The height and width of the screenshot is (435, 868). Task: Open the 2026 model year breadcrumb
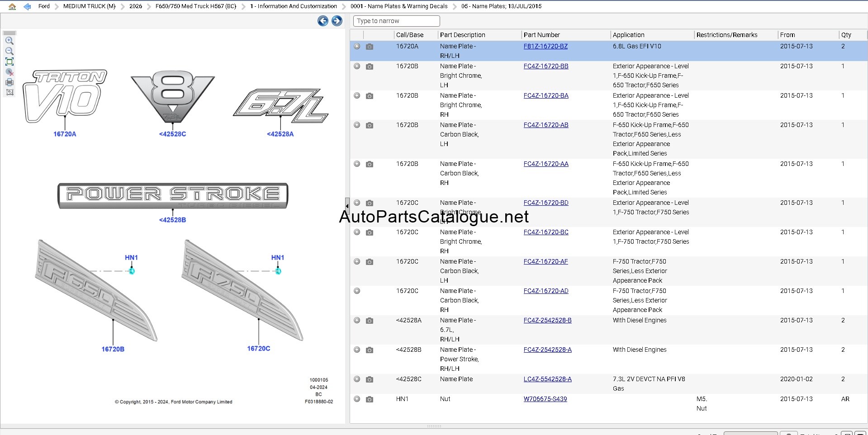tap(136, 6)
